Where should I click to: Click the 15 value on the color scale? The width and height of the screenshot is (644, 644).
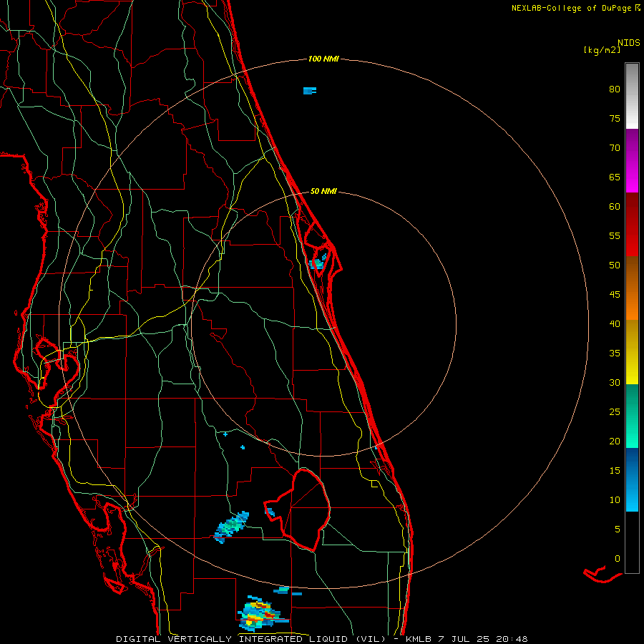(615, 470)
